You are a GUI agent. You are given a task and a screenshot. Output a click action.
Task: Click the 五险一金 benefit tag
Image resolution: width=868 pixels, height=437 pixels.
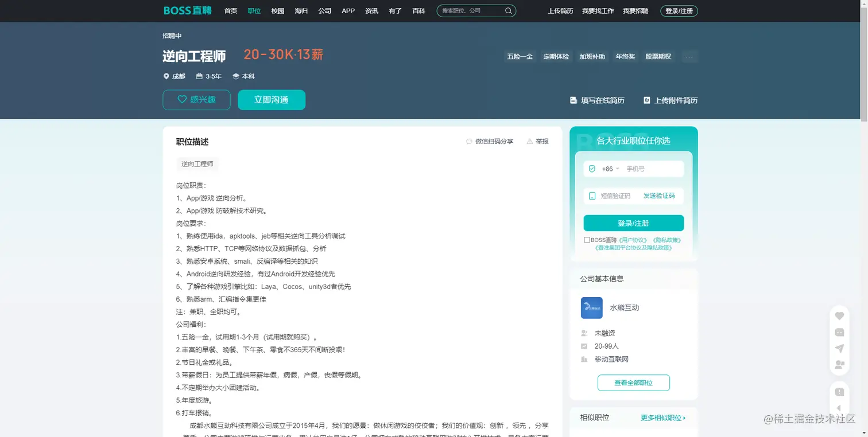tap(520, 57)
